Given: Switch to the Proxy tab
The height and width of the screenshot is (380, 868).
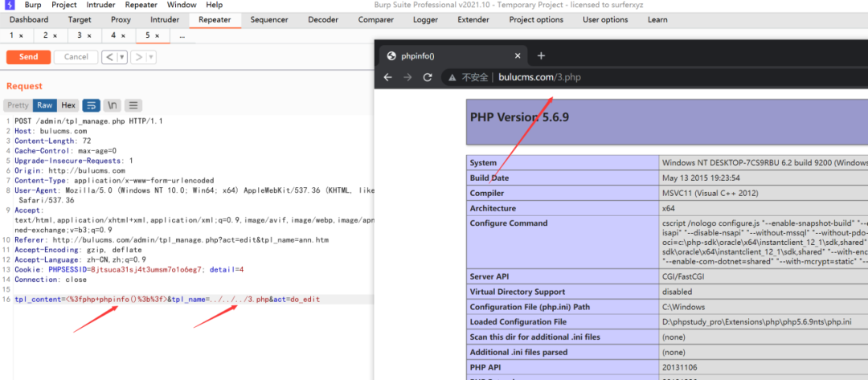Looking at the screenshot, I should click(121, 20).
